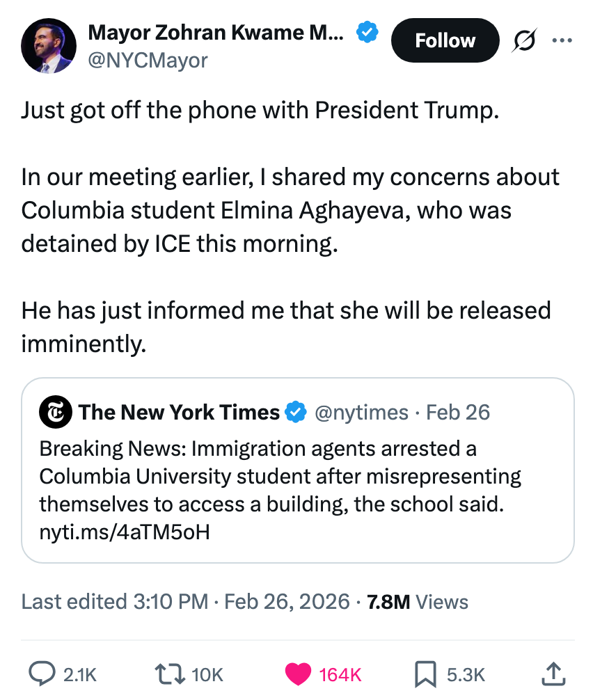The height and width of the screenshot is (700, 593).
Task: Click the Feb 26 date on quoted post
Action: (458, 413)
